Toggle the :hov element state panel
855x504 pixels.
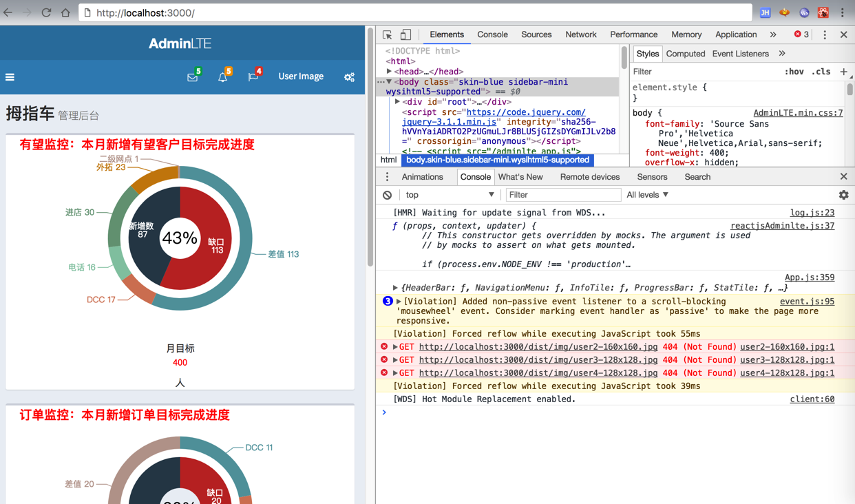tap(794, 72)
